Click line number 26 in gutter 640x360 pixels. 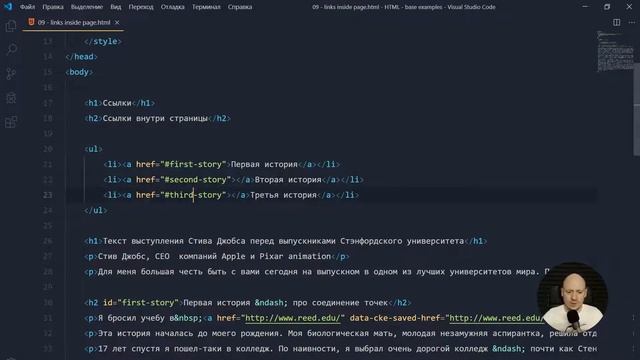[48, 241]
